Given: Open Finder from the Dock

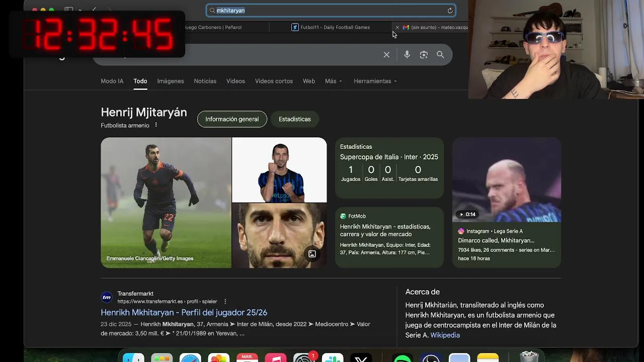Looking at the screenshot, I should (x=133, y=358).
